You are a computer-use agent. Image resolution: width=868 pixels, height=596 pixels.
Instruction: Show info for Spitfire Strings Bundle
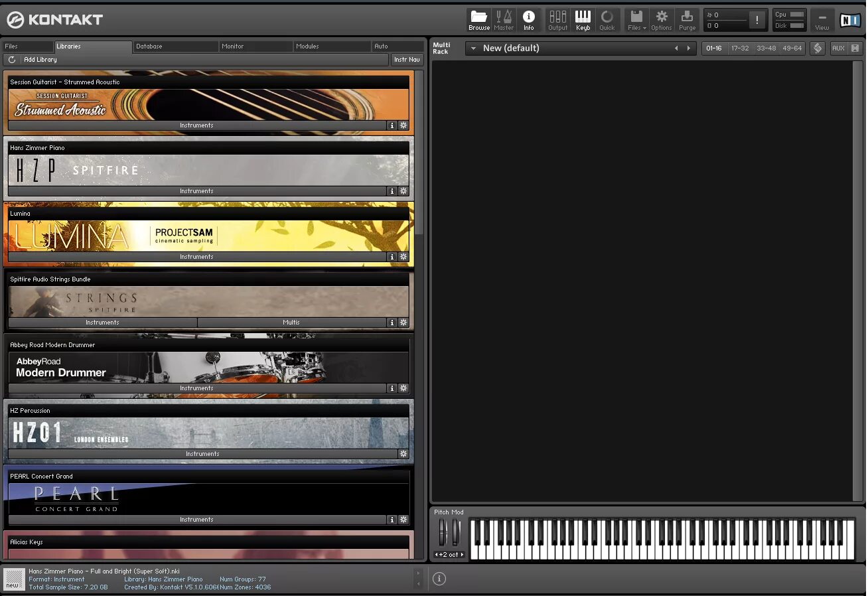pyautogui.click(x=392, y=323)
